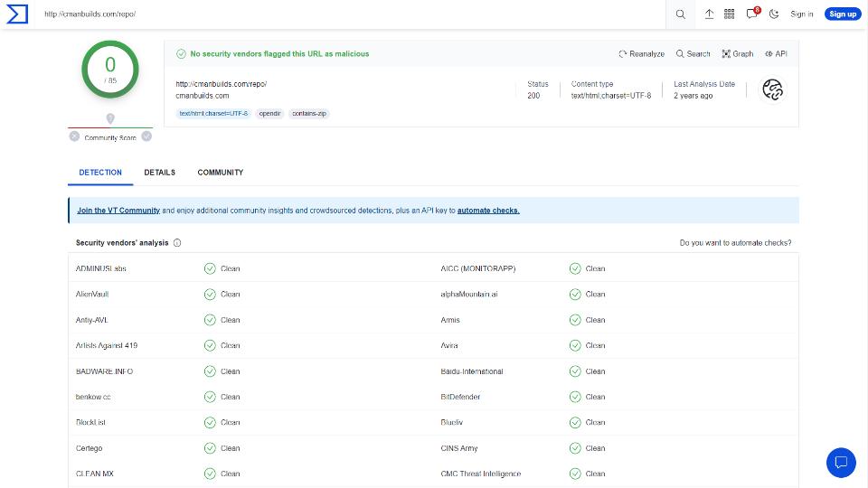Click automate checks link in banner
This screenshot has height=488, width=868.
488,211
